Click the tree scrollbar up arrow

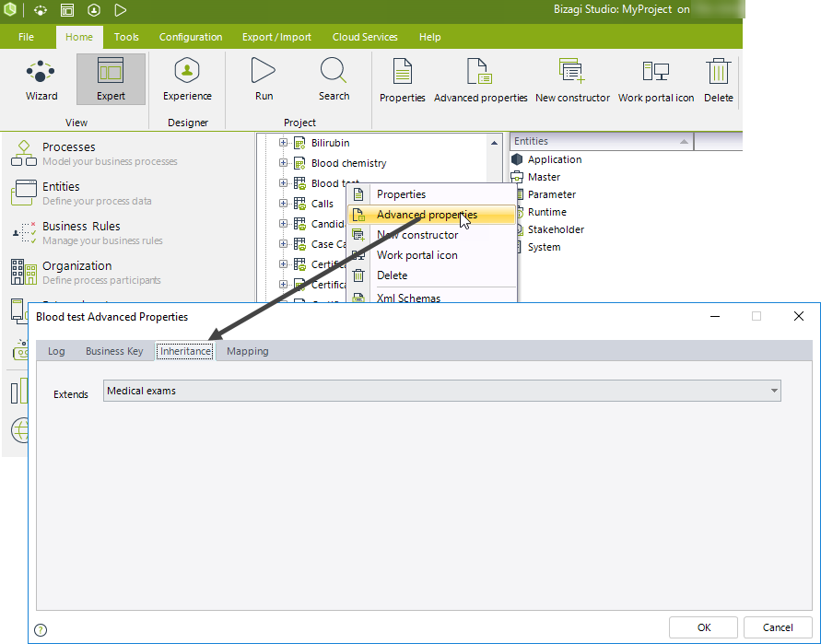(x=494, y=143)
